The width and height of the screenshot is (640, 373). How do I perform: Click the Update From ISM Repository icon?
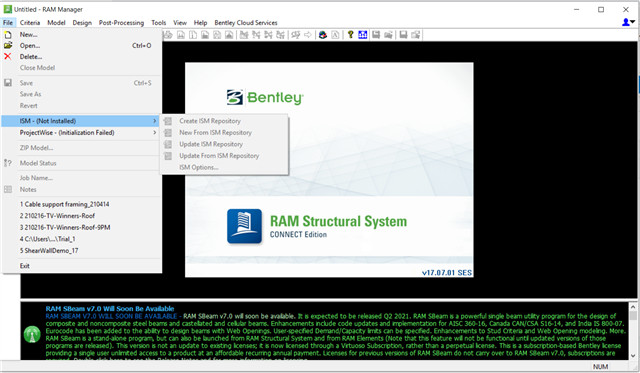168,155
